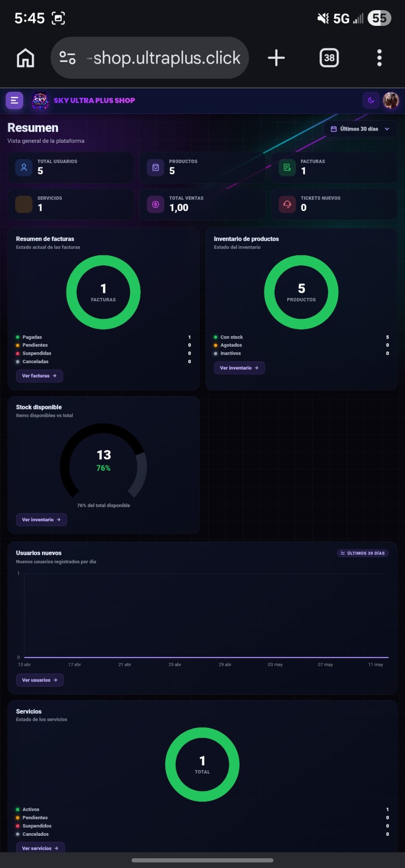The image size is (405, 868).
Task: Expand the Últimos 30 días date filter
Action: [x=360, y=129]
